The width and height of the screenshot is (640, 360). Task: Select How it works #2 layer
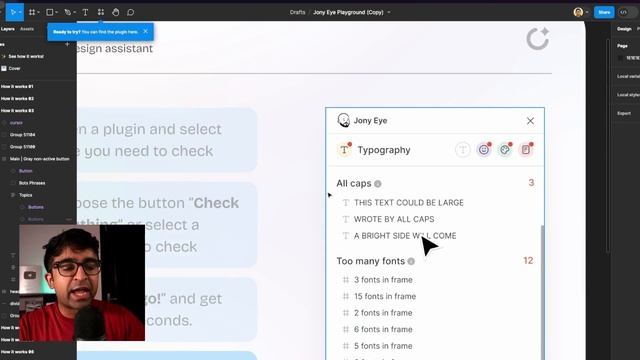(x=17, y=99)
